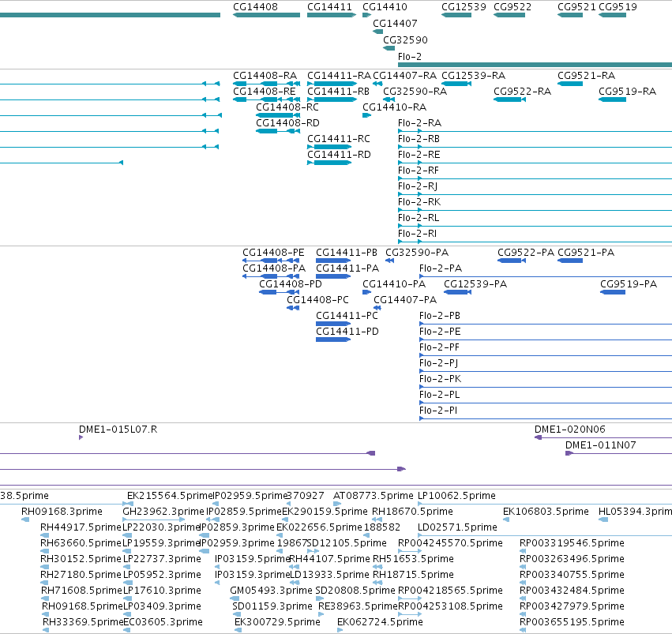672x634 pixels.
Task: Open transcript Flo-2-RK
Action: (419, 203)
